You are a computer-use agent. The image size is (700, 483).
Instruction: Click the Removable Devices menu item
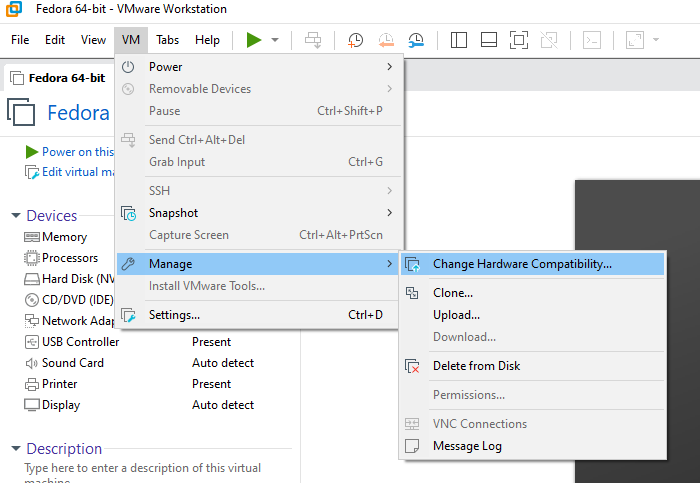tap(259, 89)
